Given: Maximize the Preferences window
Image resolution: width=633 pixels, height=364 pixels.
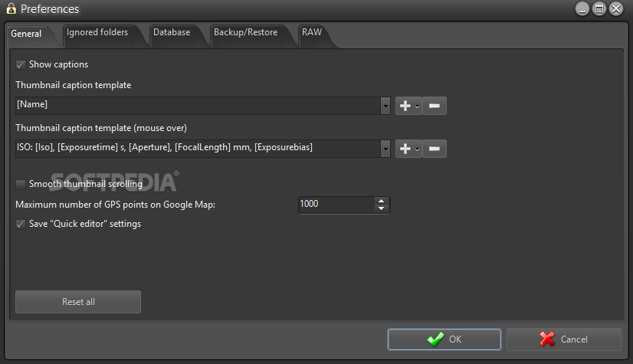Looking at the screenshot, I should [x=599, y=9].
